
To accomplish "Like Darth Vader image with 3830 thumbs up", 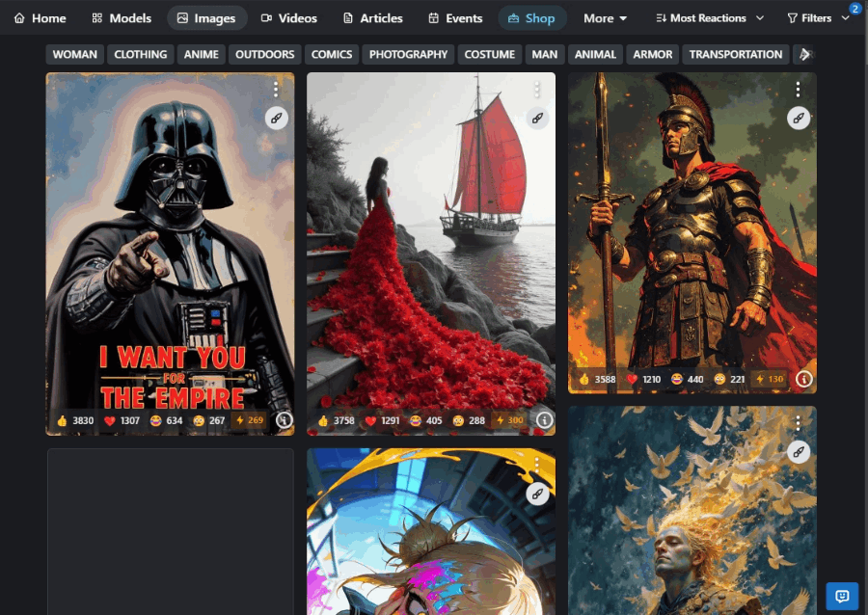I will [75, 421].
